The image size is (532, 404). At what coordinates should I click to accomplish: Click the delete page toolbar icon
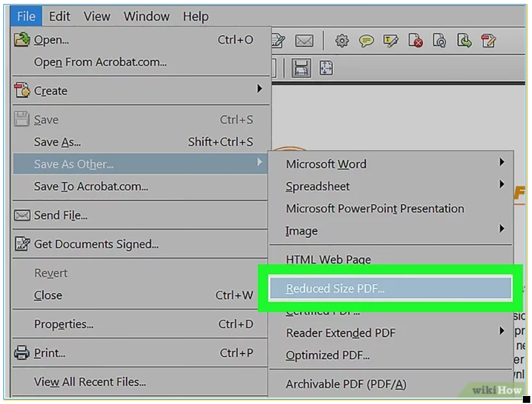pos(415,40)
